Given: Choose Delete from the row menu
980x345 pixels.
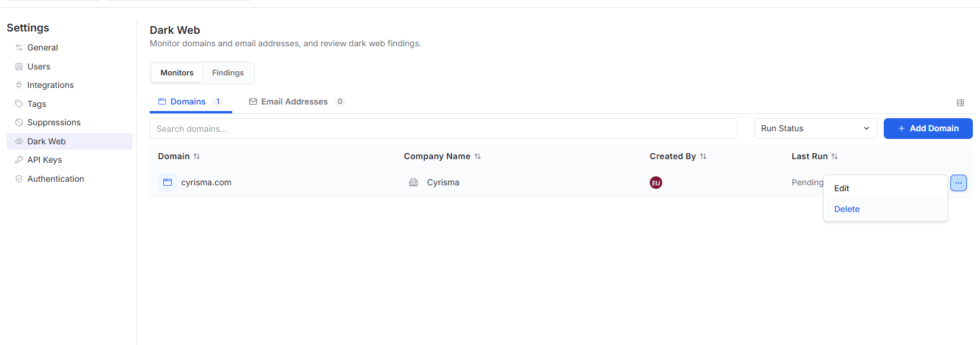Looking at the screenshot, I should coord(886,209).
